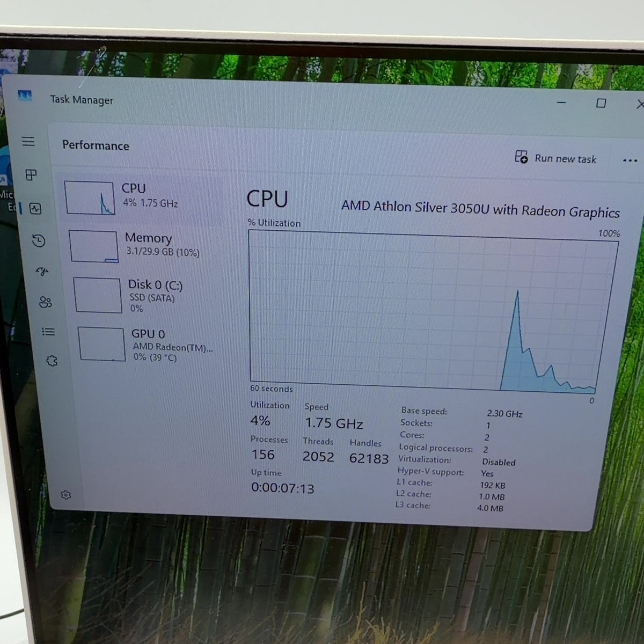Click the 4% utilization value
Screen dimensions: 644x644
point(260,420)
